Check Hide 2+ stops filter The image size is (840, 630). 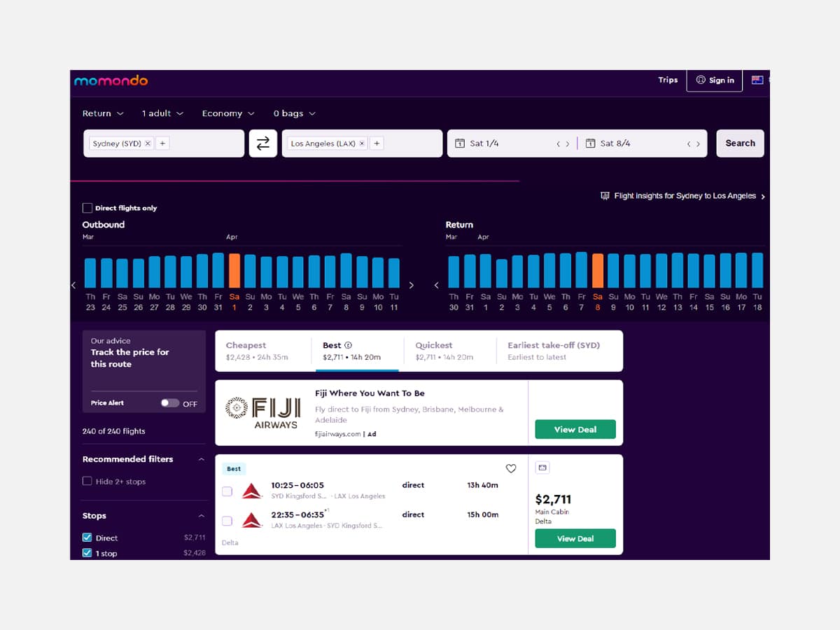[x=87, y=482]
